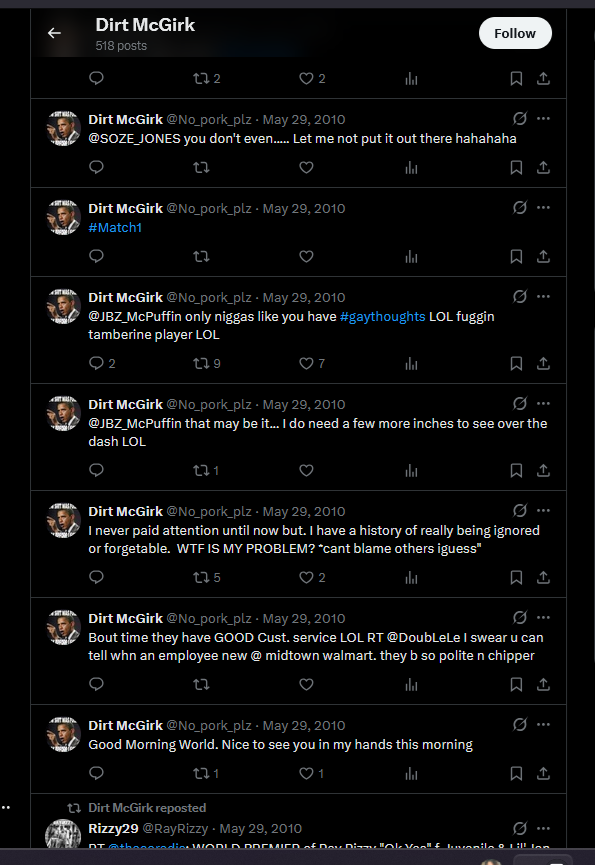Open Rizzy29's profile name
This screenshot has height=865, width=595.
[x=114, y=829]
